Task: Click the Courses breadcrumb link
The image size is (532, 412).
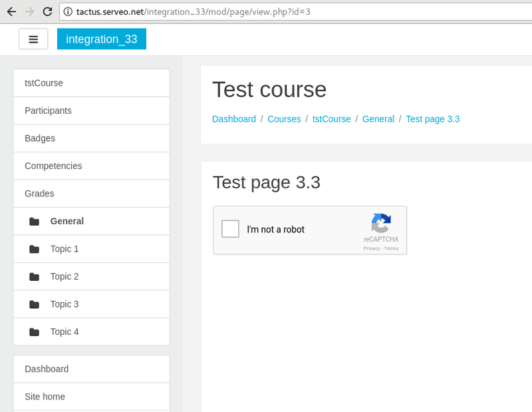Action: (x=284, y=119)
